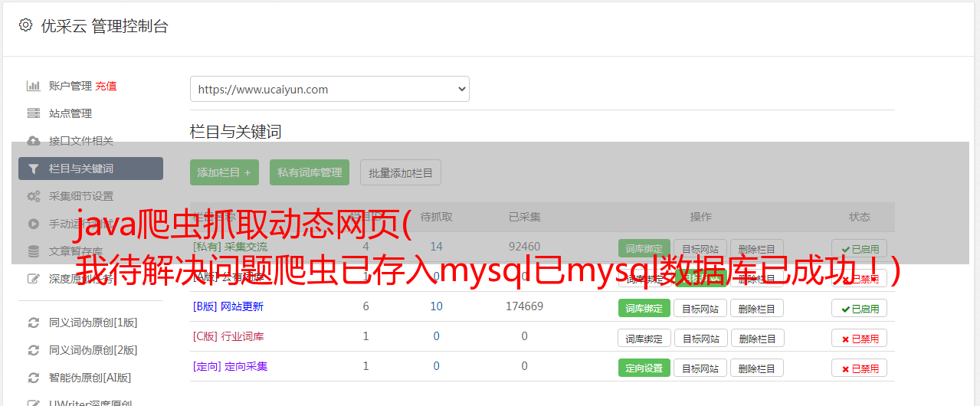Click the play icon for 手动运行
Viewport: 980px width, 406px height.
click(x=33, y=224)
